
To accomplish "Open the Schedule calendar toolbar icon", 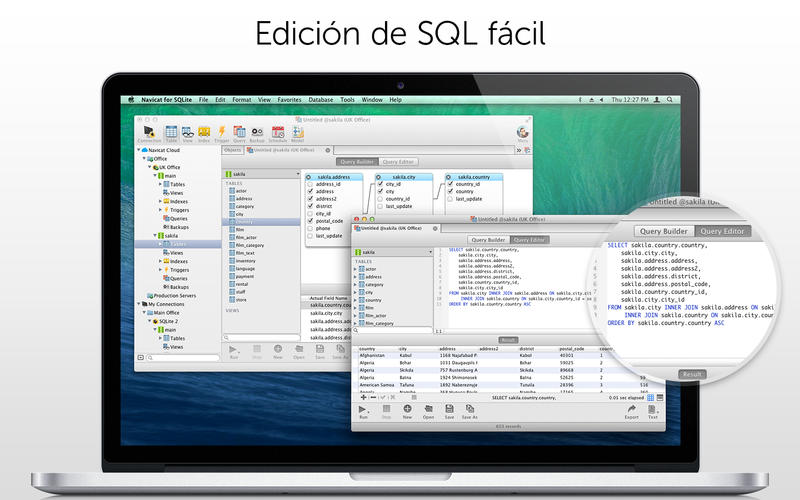I will point(278,134).
